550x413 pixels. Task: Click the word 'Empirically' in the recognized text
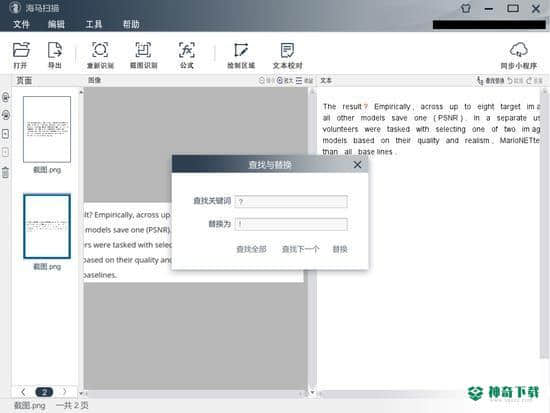tap(392, 106)
